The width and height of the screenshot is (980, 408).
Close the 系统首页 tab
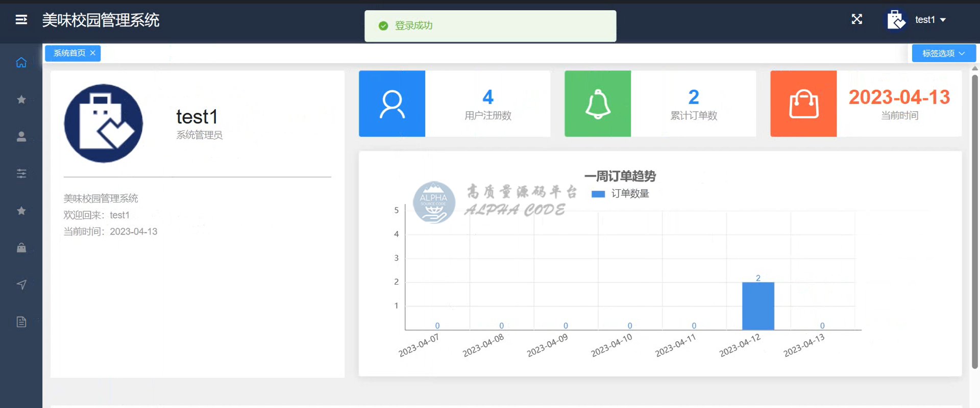93,53
